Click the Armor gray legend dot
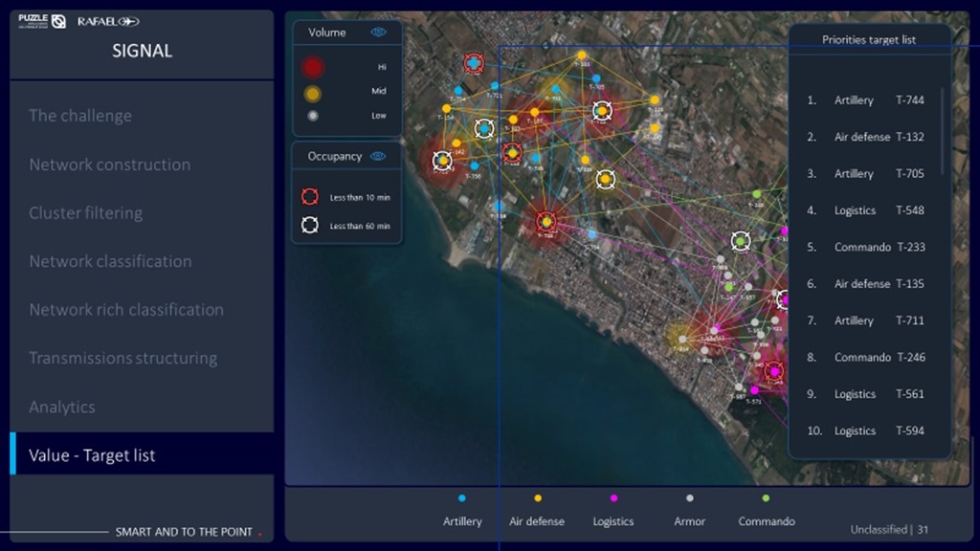The height and width of the screenshot is (551, 980). [690, 498]
